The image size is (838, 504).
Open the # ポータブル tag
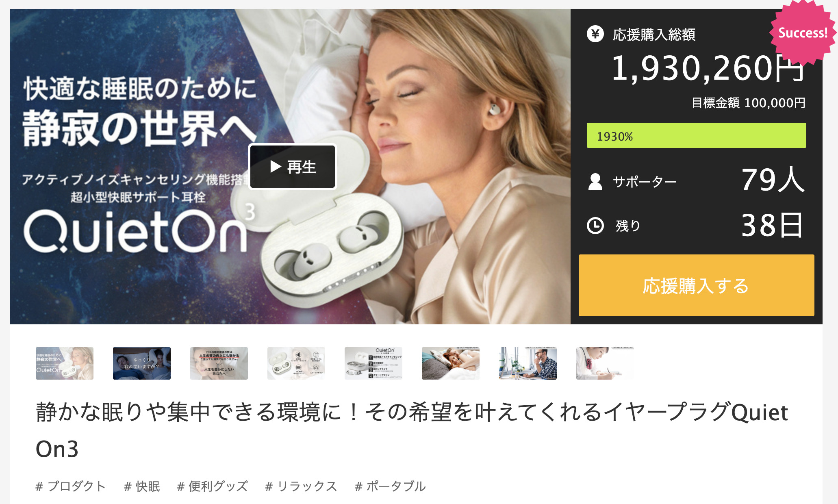(390, 486)
